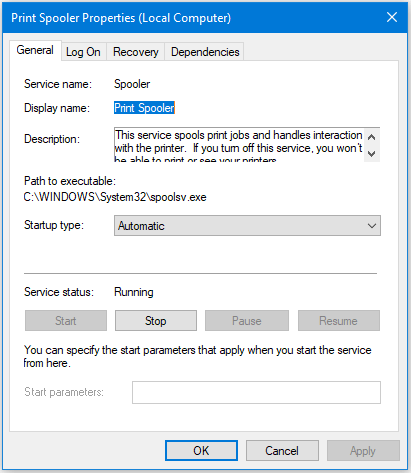
Task: Open the Recovery tab
Action: (136, 52)
